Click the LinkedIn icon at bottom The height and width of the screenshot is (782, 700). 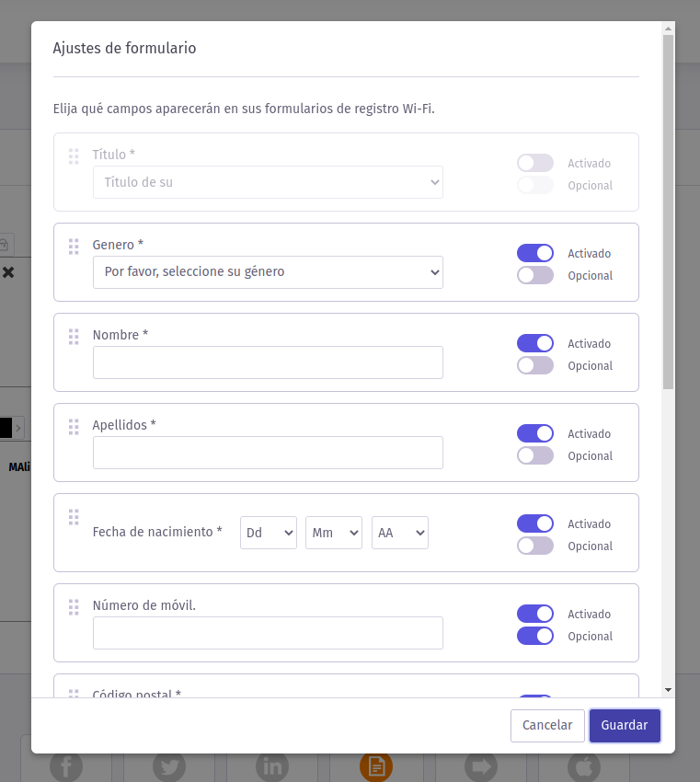point(272,767)
